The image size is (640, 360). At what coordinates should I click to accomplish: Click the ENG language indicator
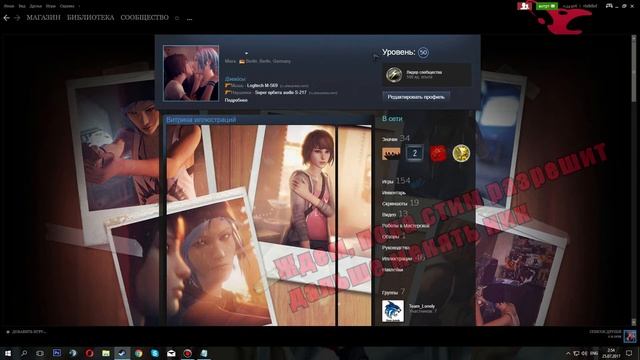click(594, 353)
